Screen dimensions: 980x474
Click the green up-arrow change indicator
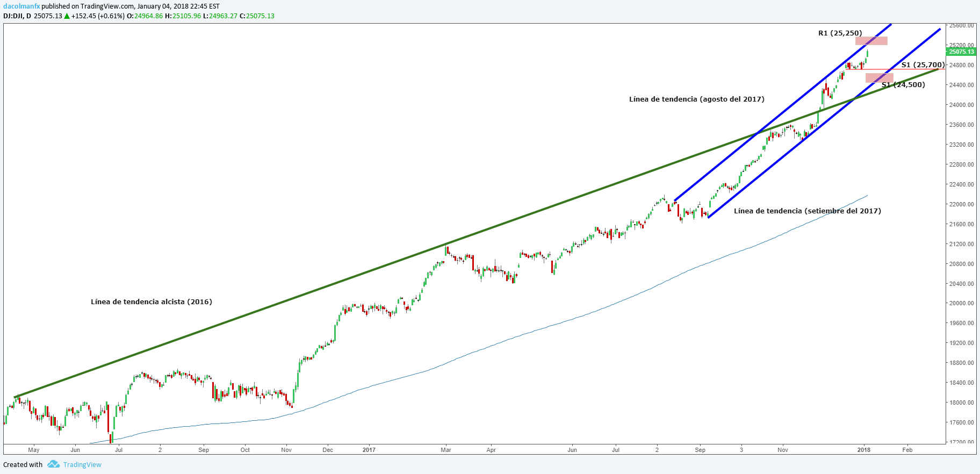click(67, 16)
